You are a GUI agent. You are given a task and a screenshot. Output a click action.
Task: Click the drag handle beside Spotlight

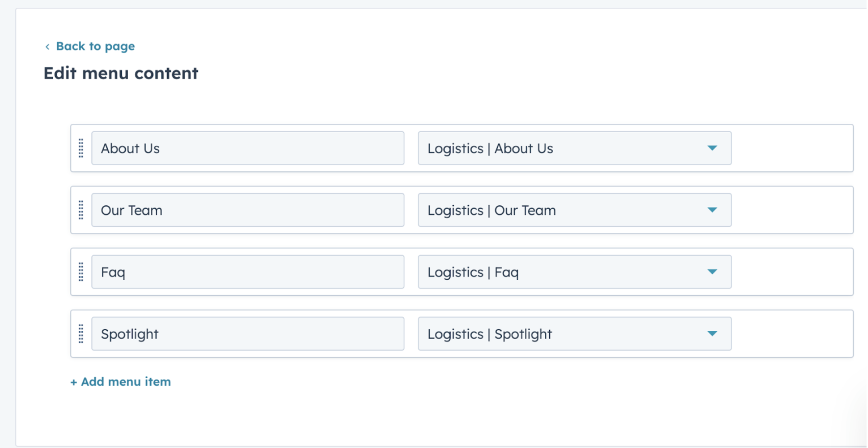[x=81, y=334]
